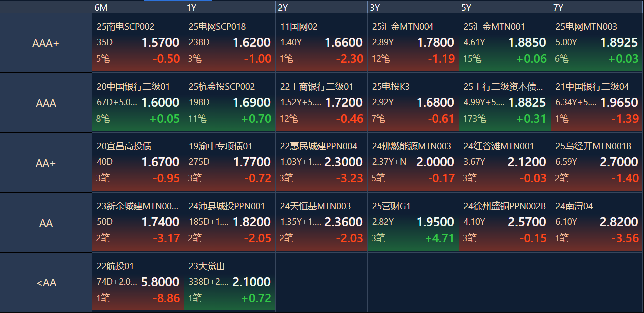
Task: Select the 3Y tenor column header
Action: 414,7
